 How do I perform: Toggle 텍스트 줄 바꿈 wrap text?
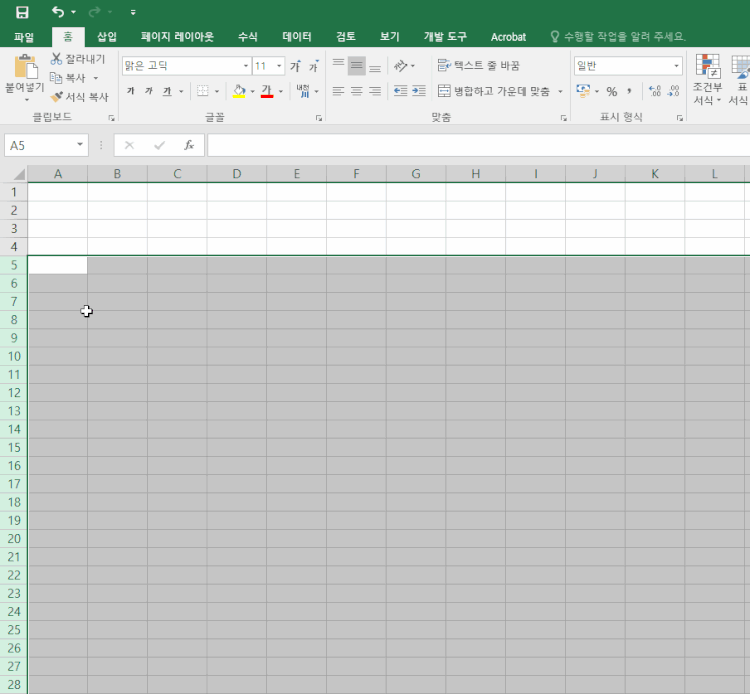[x=479, y=66]
